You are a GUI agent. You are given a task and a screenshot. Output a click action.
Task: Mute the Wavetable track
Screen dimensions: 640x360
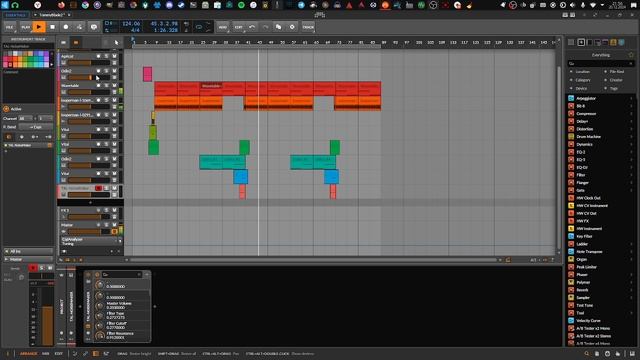coord(114,85)
